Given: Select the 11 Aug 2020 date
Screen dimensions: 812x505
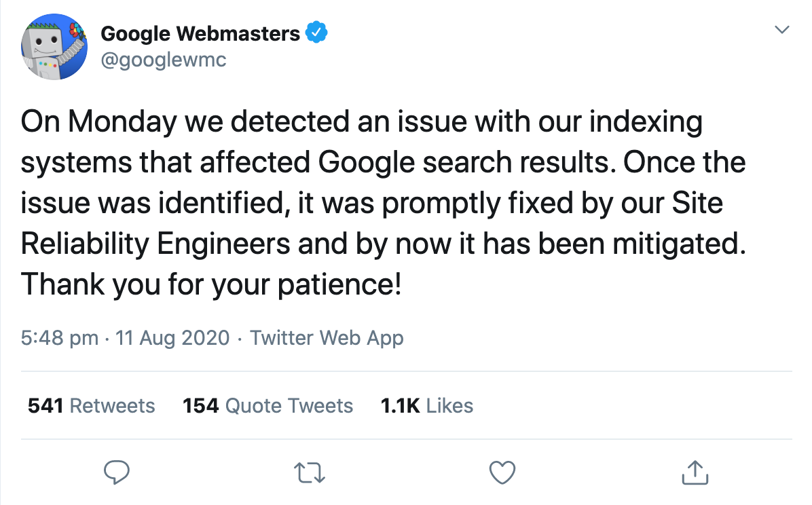Looking at the screenshot, I should tap(172, 338).
